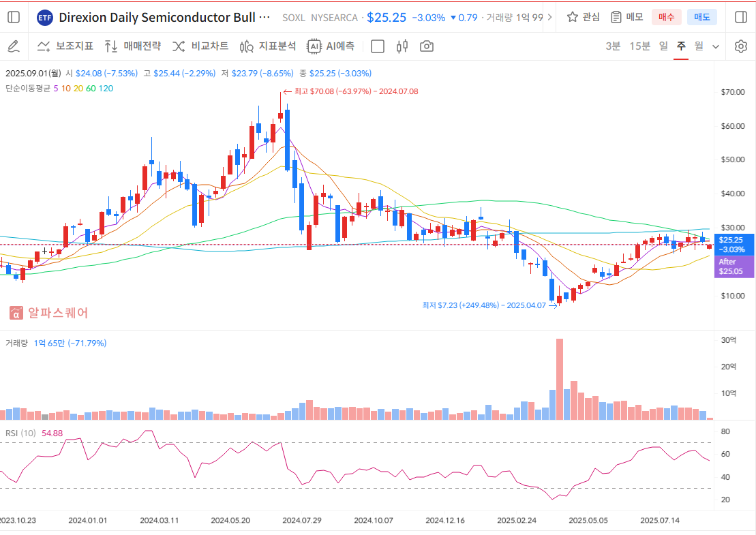756x535 pixels.
Task: Toggle the 60-period moving average
Action: (91, 89)
